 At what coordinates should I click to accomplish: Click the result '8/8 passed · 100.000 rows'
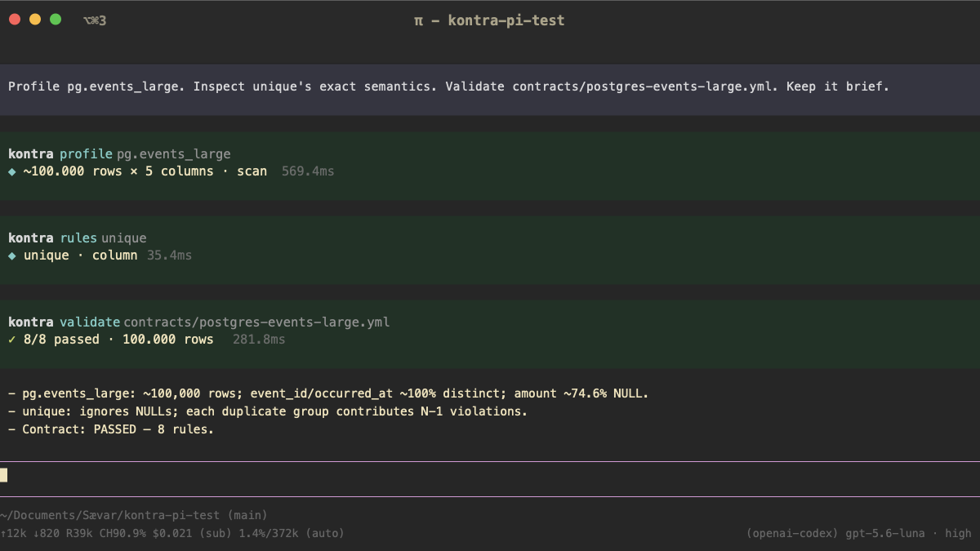118,340
